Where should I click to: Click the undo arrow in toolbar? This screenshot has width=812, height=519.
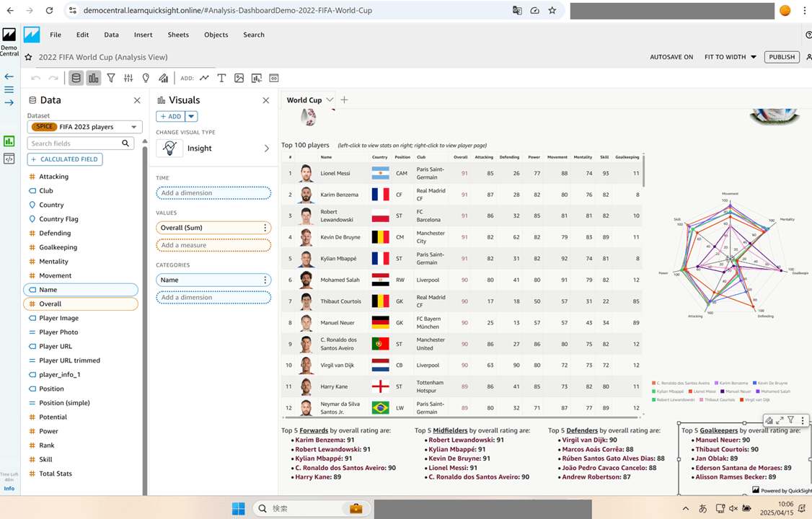[x=36, y=78]
